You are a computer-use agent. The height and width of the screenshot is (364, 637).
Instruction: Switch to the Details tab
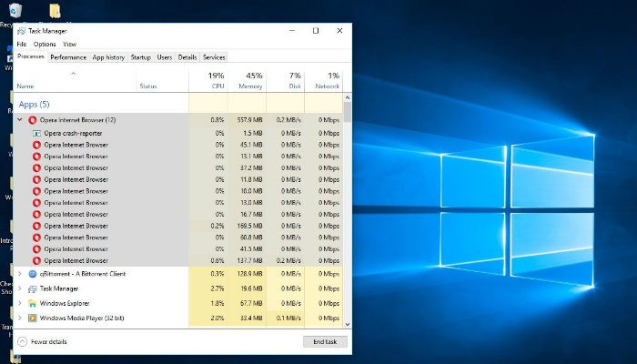(187, 57)
